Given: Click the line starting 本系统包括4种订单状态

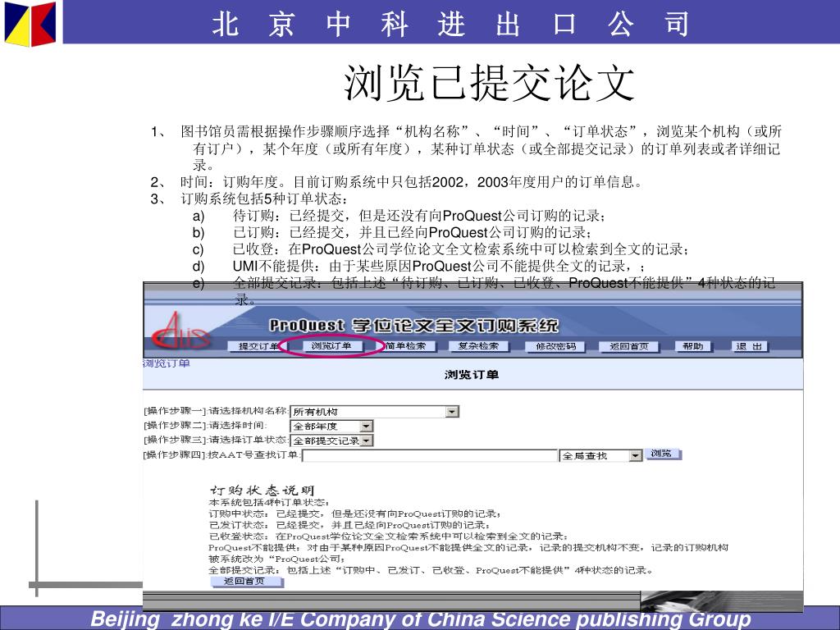Looking at the screenshot, I should coord(269,503).
